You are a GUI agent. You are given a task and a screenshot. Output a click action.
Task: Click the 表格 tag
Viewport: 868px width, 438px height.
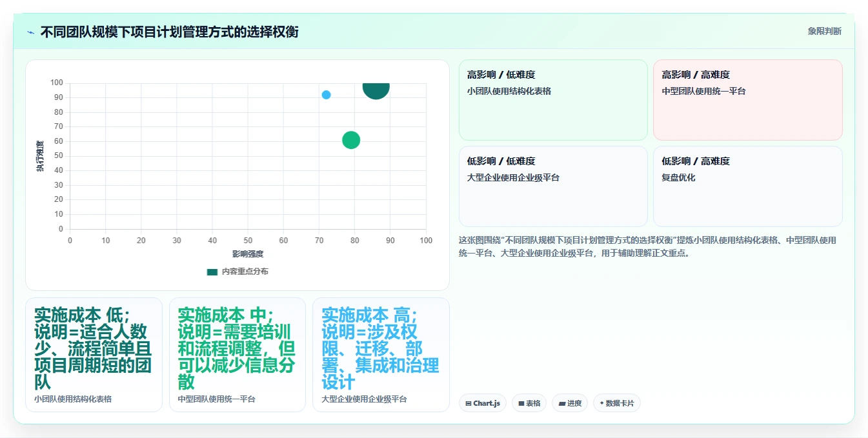click(529, 403)
